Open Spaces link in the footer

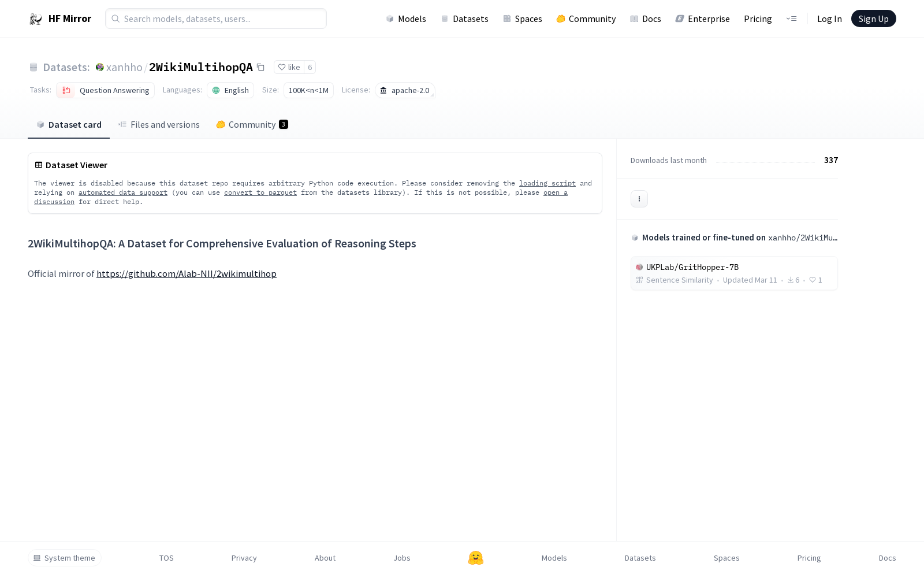pos(726,558)
